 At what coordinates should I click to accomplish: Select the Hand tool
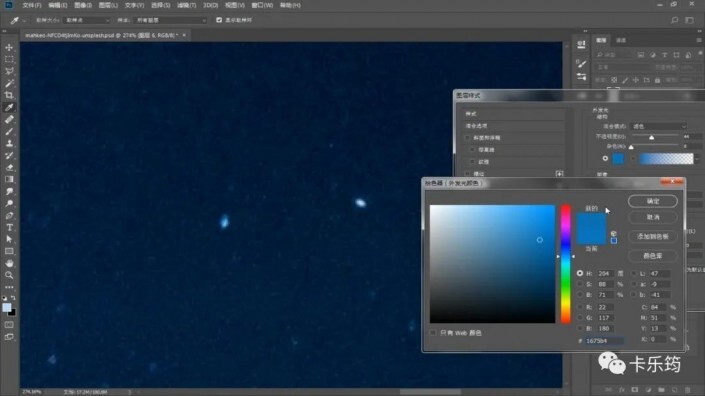pos(9,263)
